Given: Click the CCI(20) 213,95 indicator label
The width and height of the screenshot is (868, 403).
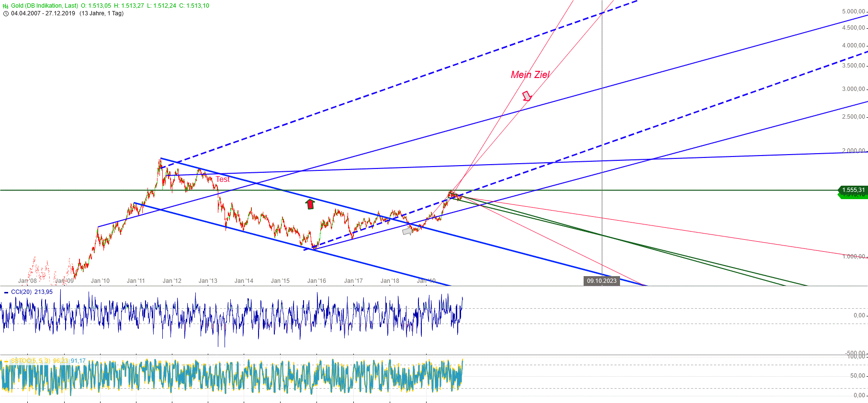Looking at the screenshot, I should pyautogui.click(x=32, y=292).
